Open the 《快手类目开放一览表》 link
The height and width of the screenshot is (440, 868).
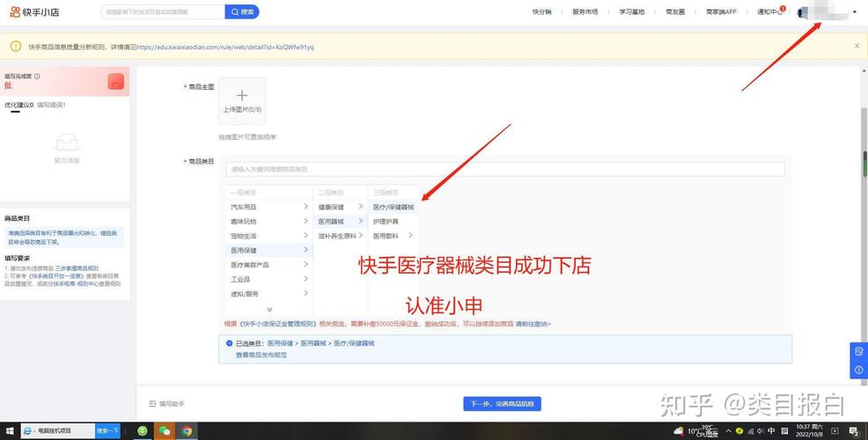click(x=56, y=276)
